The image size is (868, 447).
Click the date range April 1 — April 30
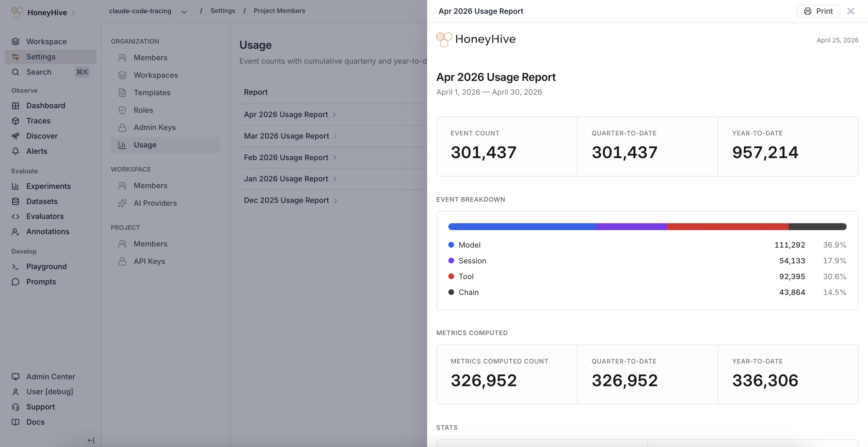(489, 92)
